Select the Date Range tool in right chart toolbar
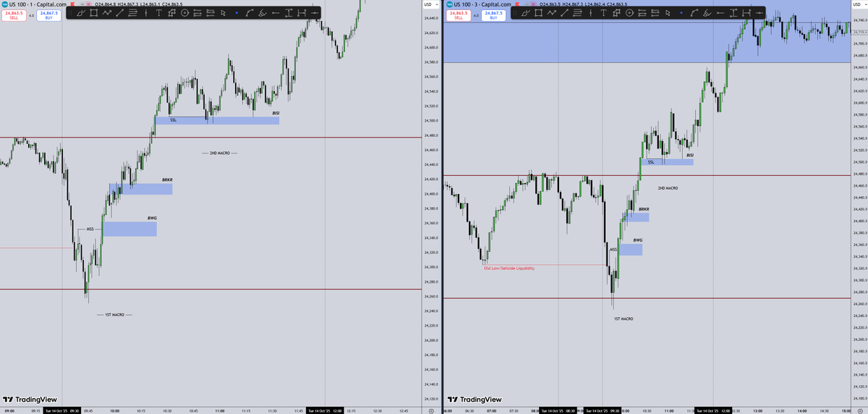 (746, 13)
